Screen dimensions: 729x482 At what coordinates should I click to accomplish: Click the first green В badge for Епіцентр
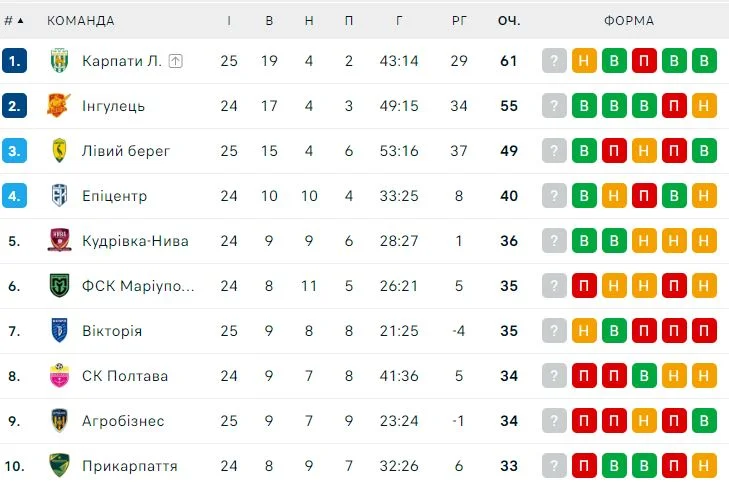click(584, 196)
